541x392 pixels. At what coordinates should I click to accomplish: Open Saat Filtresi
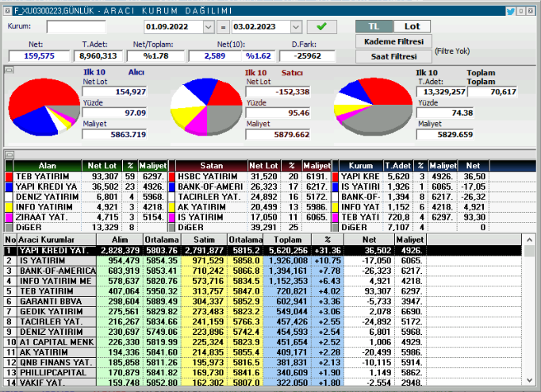pos(393,56)
